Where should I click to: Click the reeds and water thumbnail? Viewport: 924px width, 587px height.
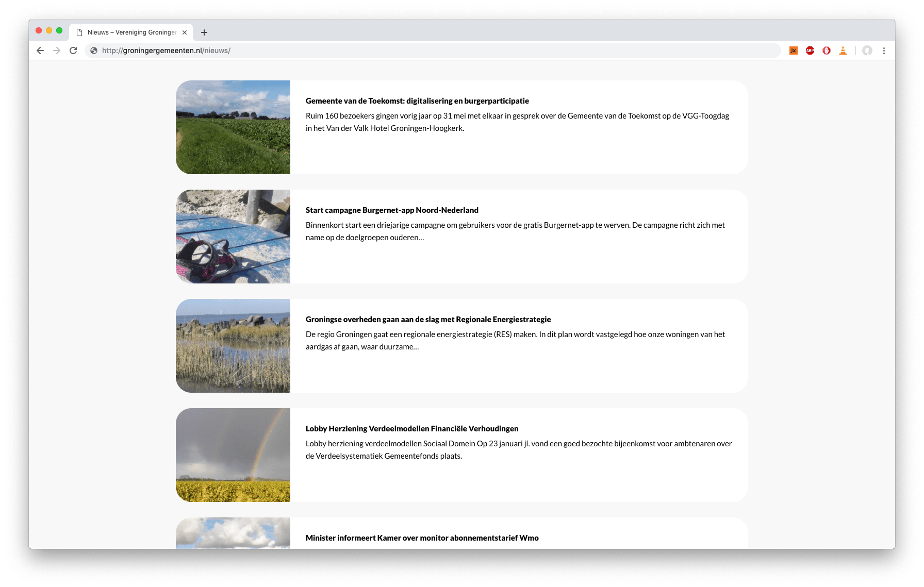(x=233, y=346)
